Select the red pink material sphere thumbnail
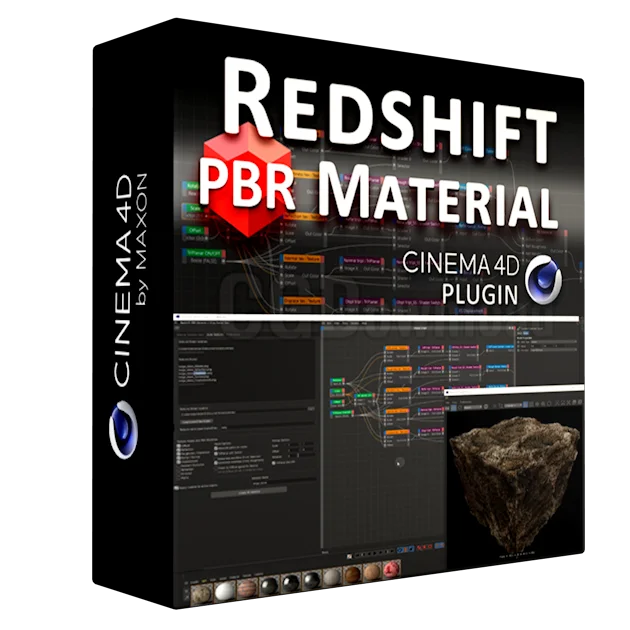Screen dimensions: 630x630 tap(391, 569)
